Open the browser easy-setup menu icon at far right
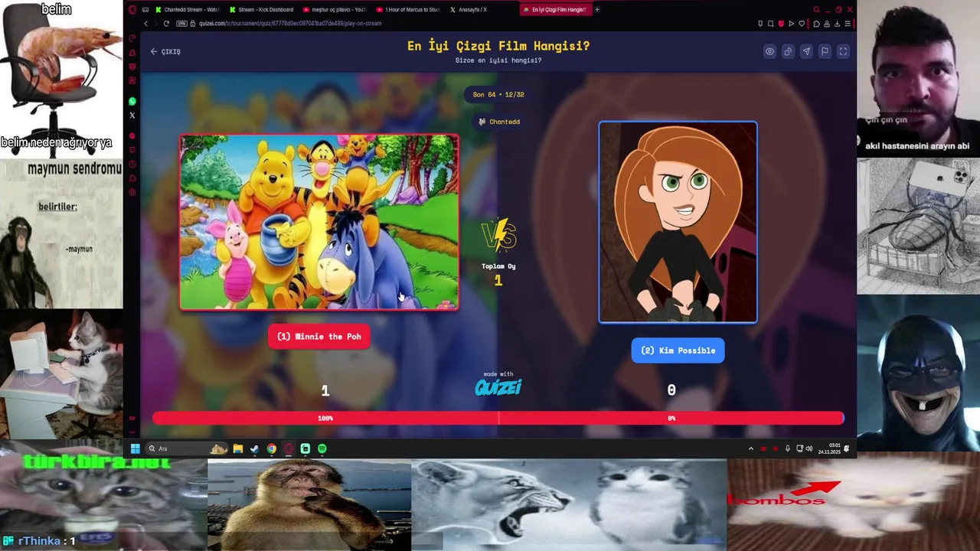 point(848,24)
